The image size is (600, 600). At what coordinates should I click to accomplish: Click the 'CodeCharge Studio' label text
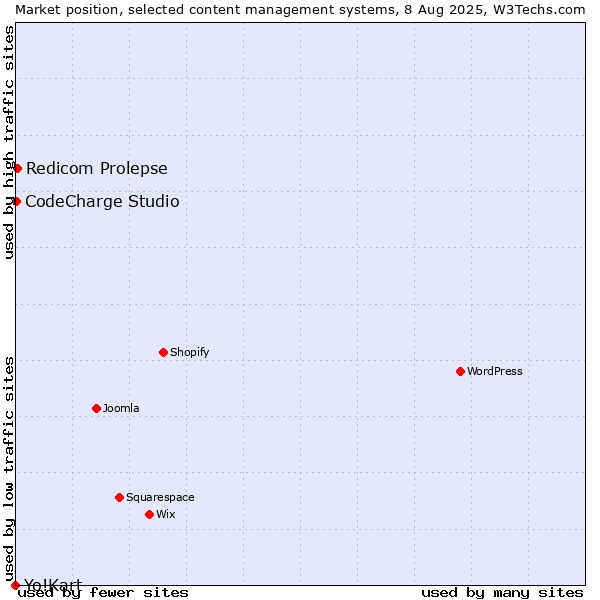(x=102, y=202)
